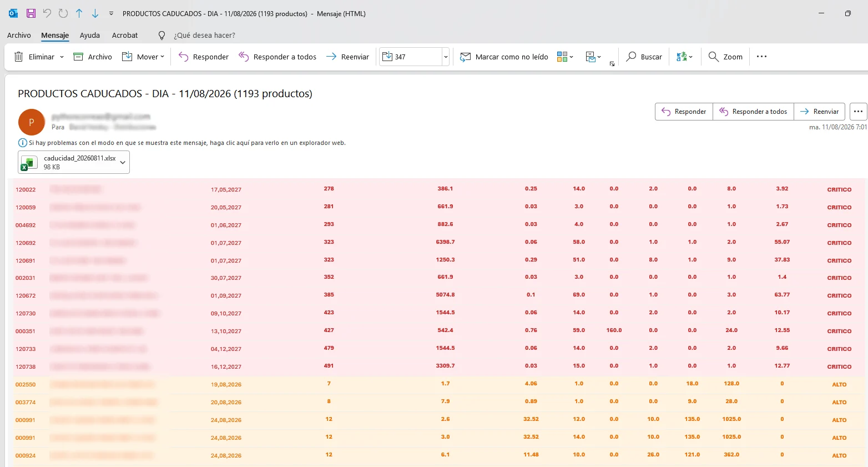Click the sender avatar with letter P
Image resolution: width=868 pixels, height=467 pixels.
coord(32,122)
